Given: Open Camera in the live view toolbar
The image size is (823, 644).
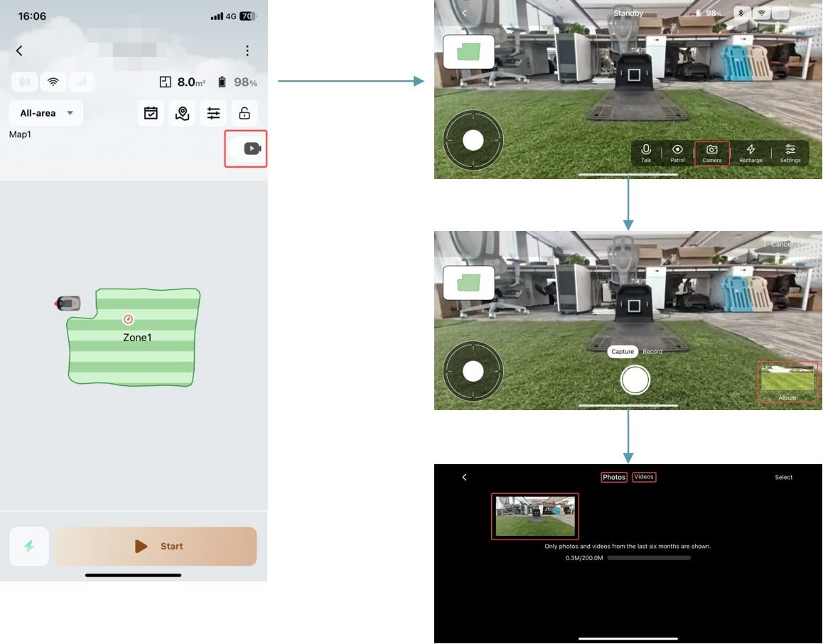Looking at the screenshot, I should 711,153.
